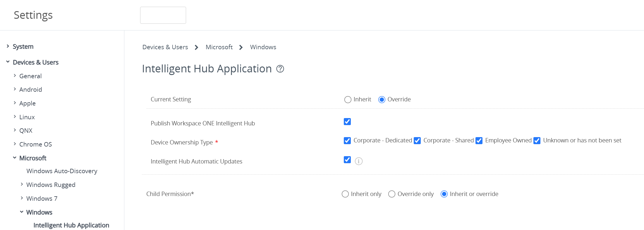Expand the System section
Image resolution: width=644 pixels, height=230 pixels.
[8, 46]
